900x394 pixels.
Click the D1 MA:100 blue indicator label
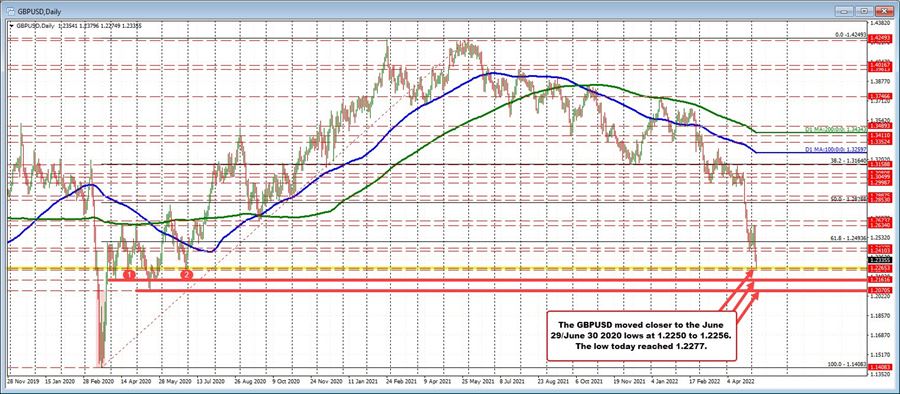[x=836, y=148]
